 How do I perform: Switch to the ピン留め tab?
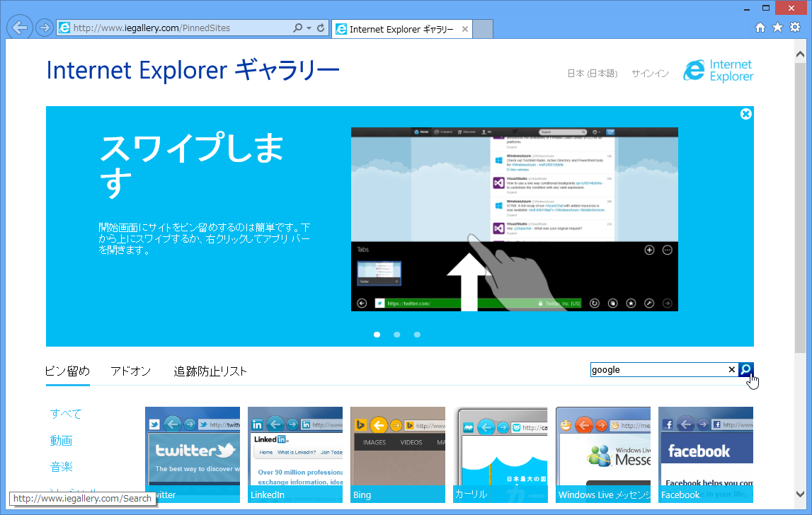[x=67, y=371]
